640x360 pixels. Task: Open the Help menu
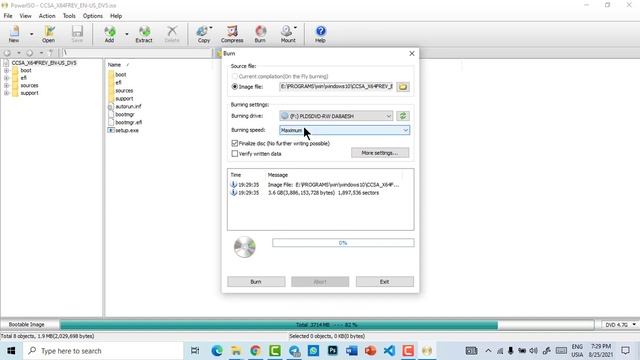point(116,16)
